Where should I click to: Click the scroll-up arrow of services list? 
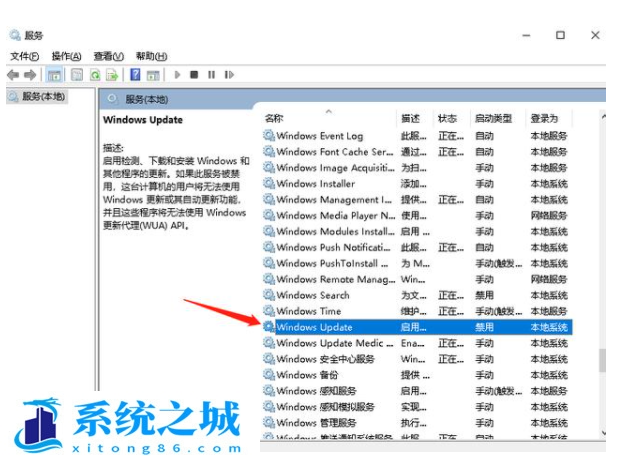tap(603, 117)
